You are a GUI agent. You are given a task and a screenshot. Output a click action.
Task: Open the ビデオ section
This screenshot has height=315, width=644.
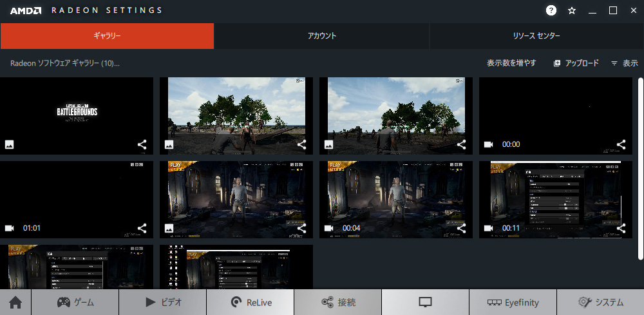163,302
